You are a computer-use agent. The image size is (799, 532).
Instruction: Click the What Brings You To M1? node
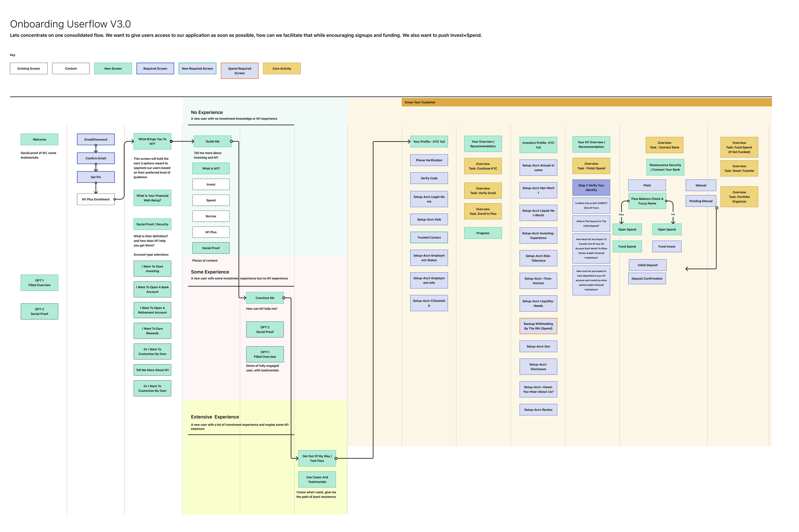(152, 141)
